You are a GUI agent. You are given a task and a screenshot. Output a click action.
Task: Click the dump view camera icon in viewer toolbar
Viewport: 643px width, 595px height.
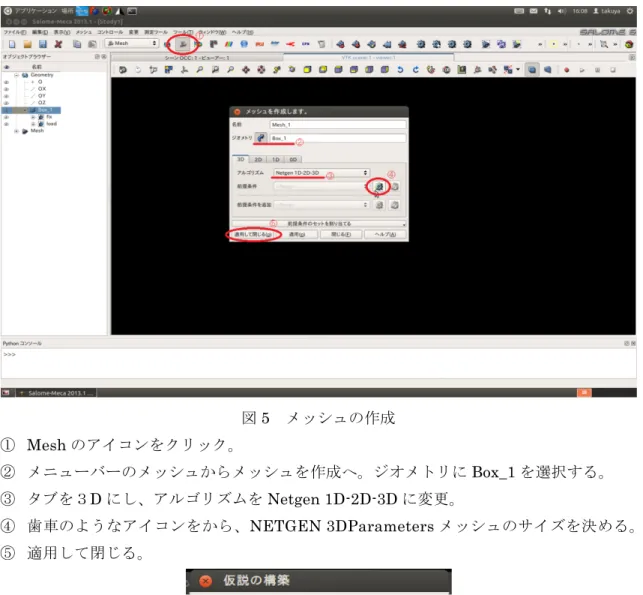click(122, 70)
